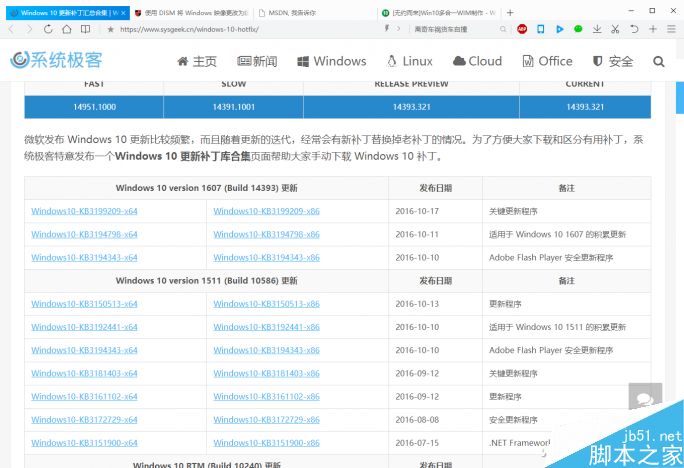Open the Windows10-KB3151900-x86 link
Image resolution: width=684 pixels, height=468 pixels.
click(x=267, y=443)
